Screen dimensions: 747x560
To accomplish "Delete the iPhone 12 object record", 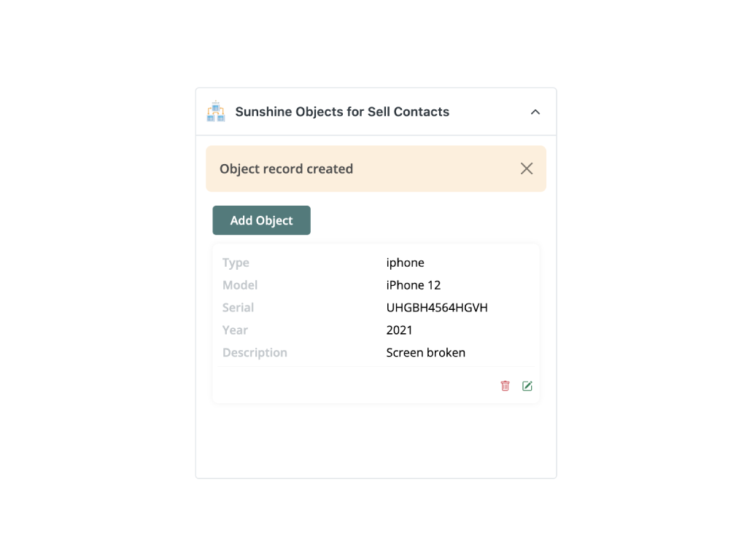I will coord(505,386).
